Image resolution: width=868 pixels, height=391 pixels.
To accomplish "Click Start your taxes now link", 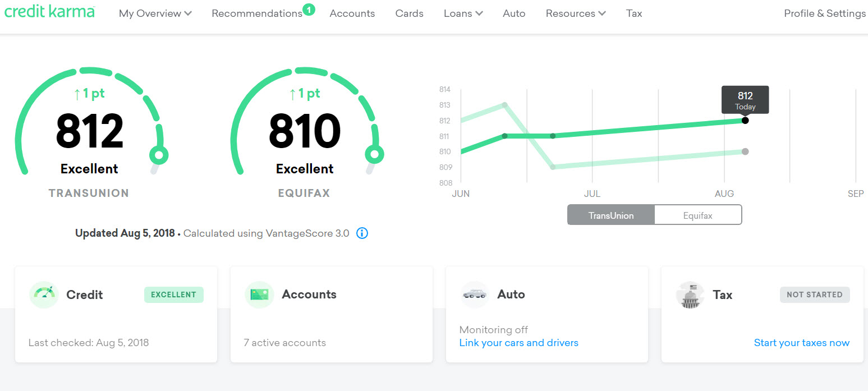I will pyautogui.click(x=801, y=343).
